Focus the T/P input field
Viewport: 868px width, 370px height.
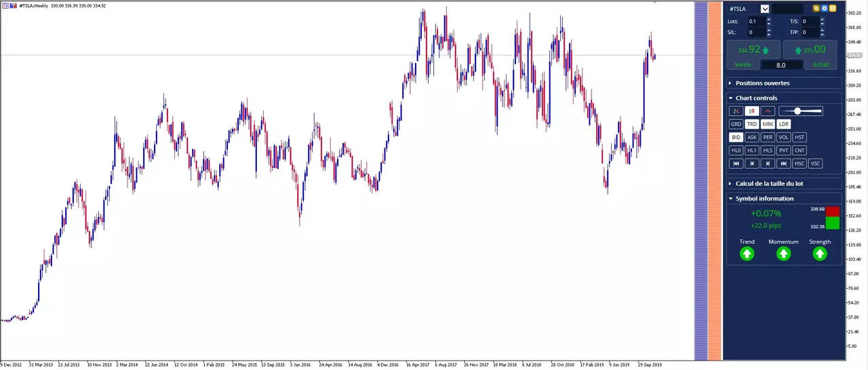810,32
